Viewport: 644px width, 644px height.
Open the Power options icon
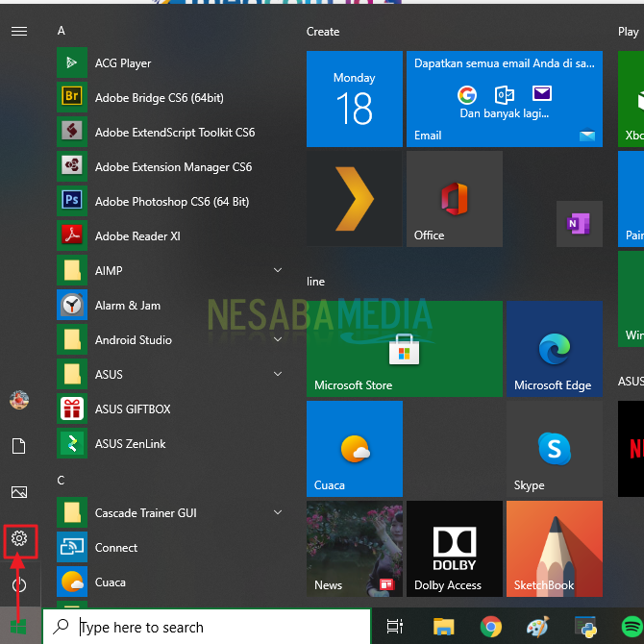click(x=19, y=584)
